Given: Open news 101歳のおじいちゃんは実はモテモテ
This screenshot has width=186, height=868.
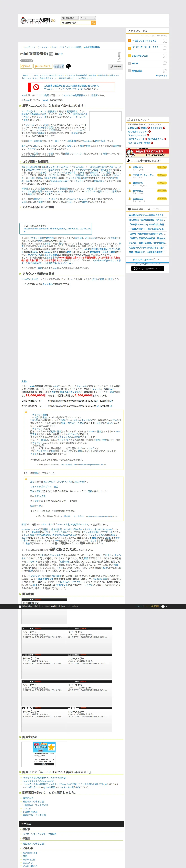Looking at the screenshot, I should 147,215.
